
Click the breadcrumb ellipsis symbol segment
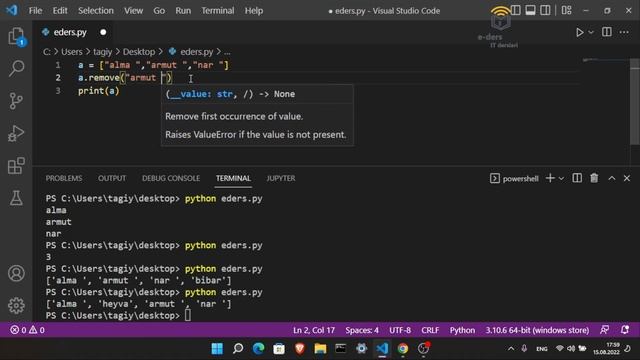(x=227, y=52)
